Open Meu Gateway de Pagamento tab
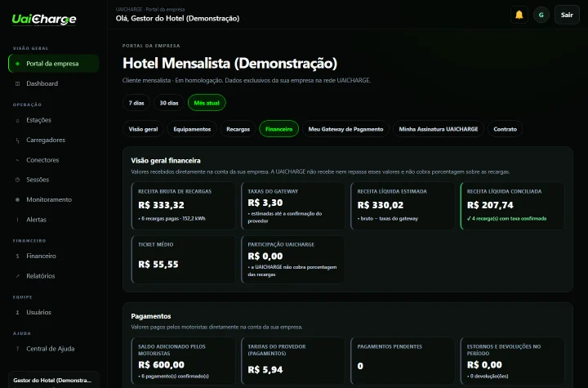588x388 pixels. point(345,129)
